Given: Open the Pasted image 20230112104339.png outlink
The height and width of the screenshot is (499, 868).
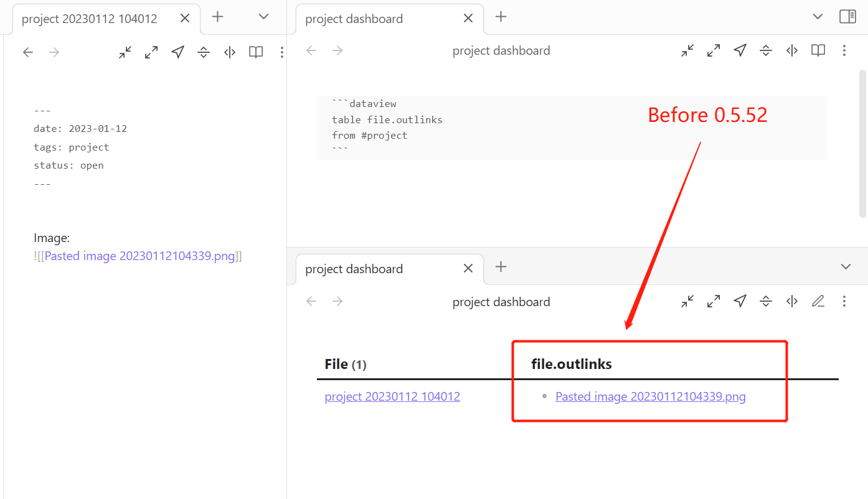Looking at the screenshot, I should coord(650,396).
